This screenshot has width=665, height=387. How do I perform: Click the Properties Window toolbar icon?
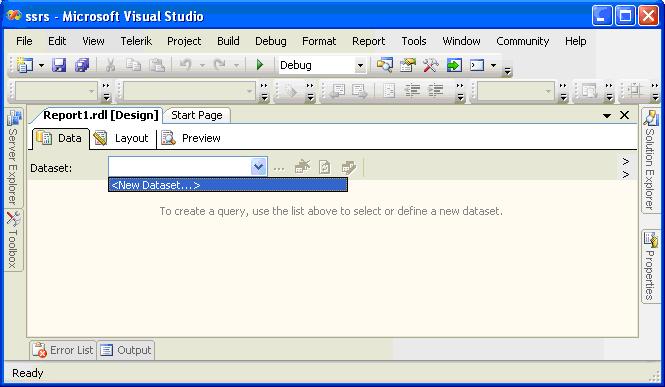408,65
